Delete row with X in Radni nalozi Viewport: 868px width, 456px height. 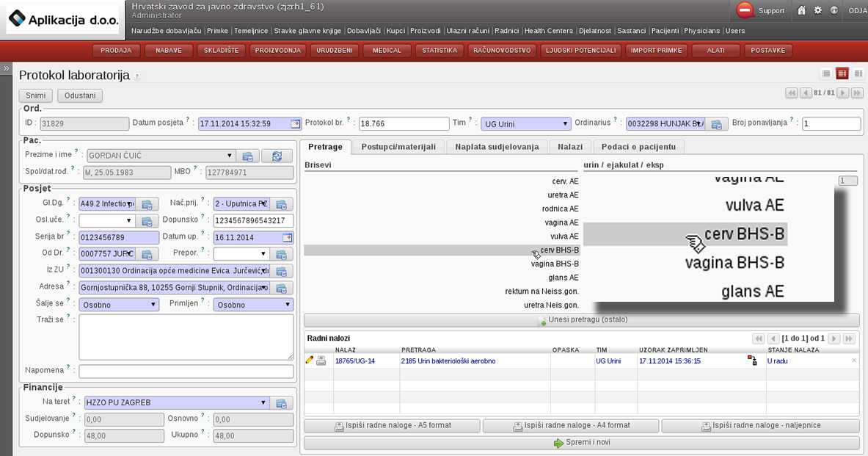[x=853, y=360]
